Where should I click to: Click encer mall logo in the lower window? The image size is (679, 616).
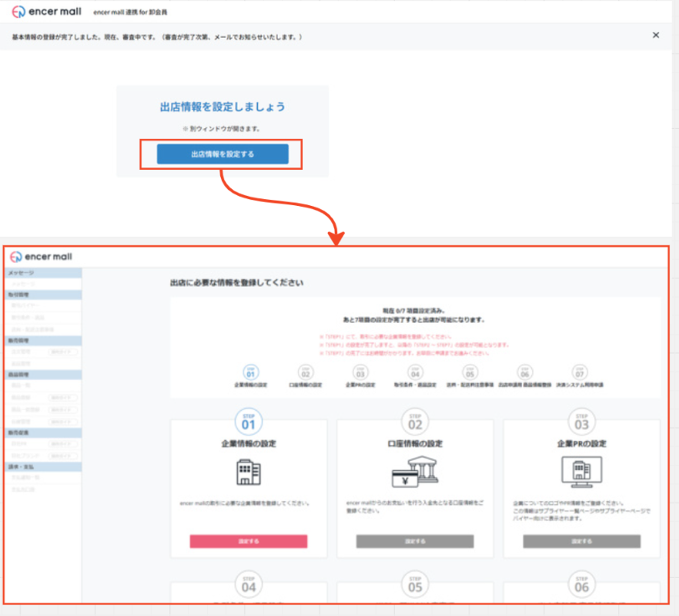[41, 256]
